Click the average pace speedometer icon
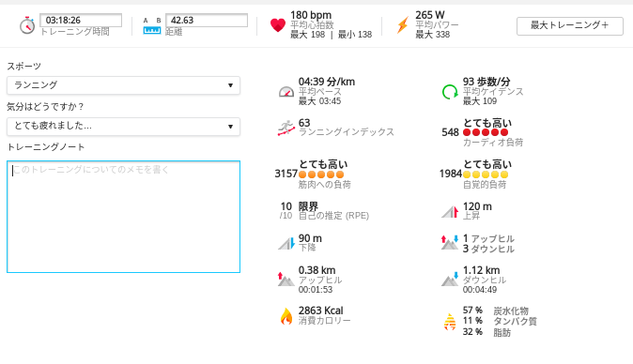Viewport: 633px width, 364px height. pyautogui.click(x=286, y=92)
